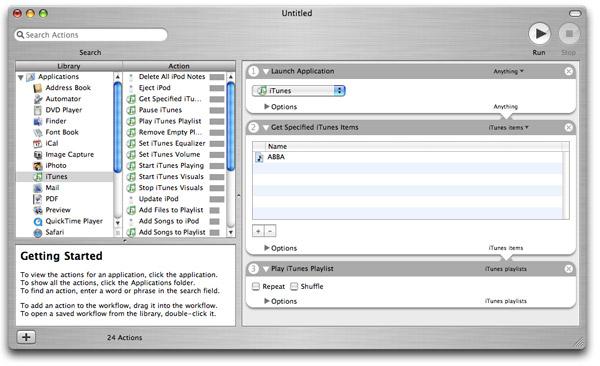This screenshot has width=600, height=366.
Task: Click the Stop workflow button
Action: (569, 34)
